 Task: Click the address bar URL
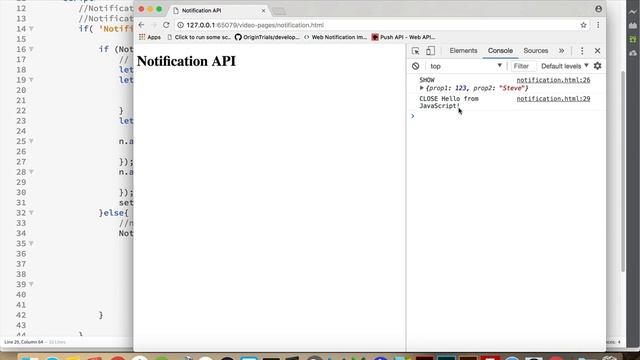click(x=255, y=25)
